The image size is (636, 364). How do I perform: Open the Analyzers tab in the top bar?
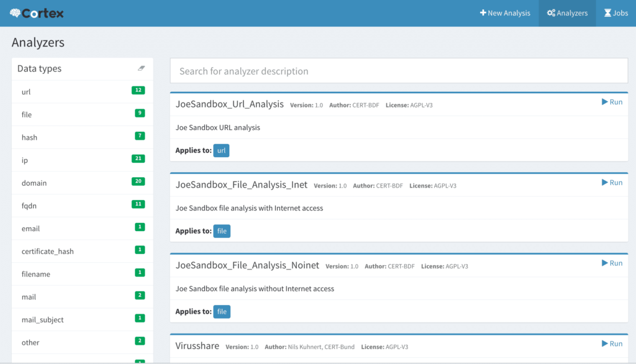click(567, 13)
